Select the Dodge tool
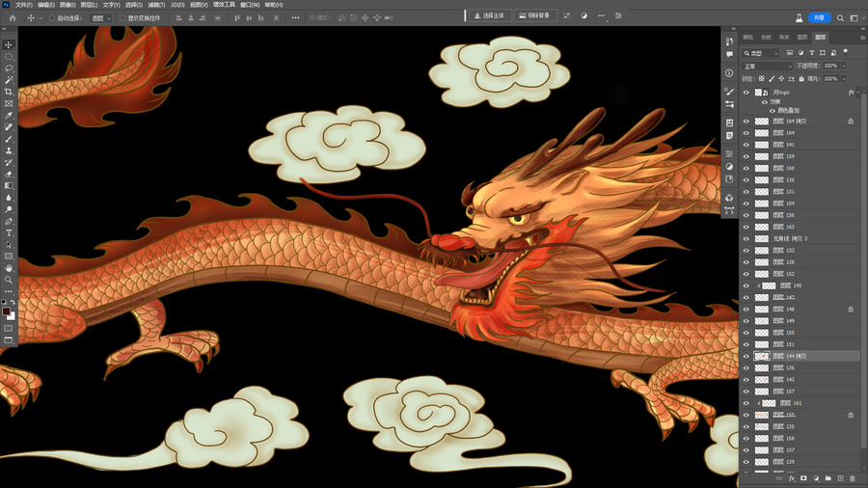Screen dimensions: 868x488 (9, 209)
